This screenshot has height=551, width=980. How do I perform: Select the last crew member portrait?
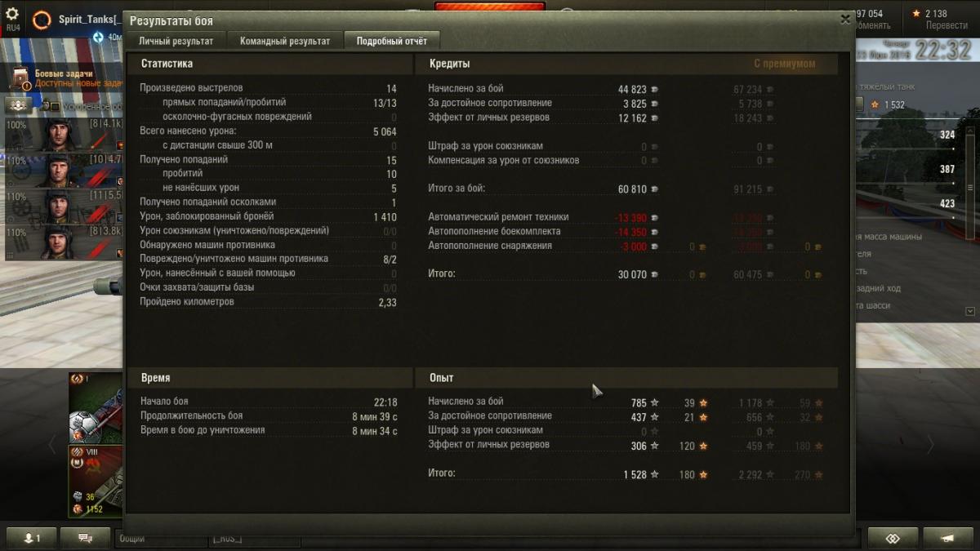64,242
